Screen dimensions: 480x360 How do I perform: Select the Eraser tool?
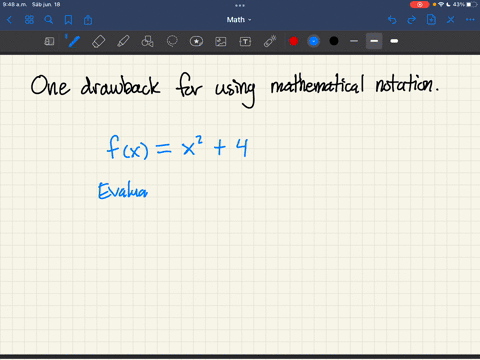pyautogui.click(x=98, y=41)
